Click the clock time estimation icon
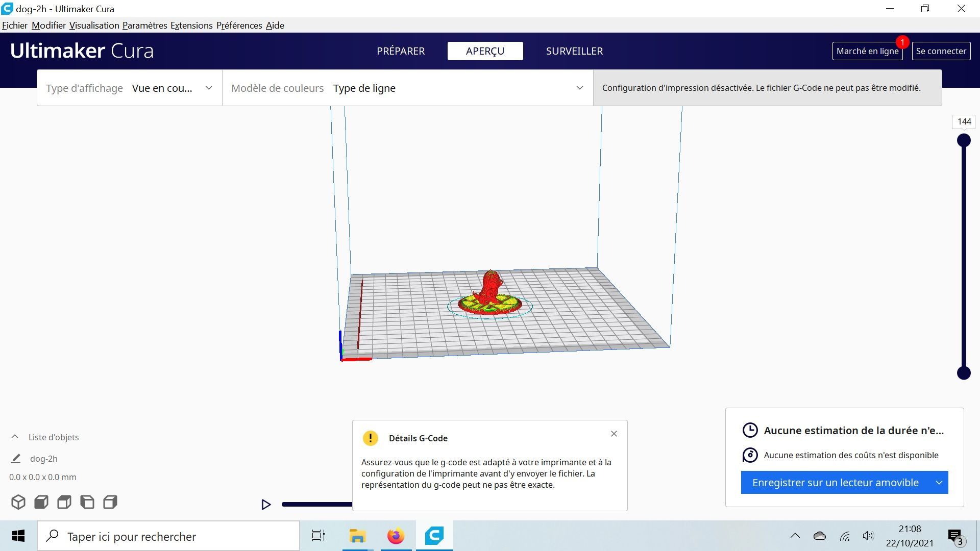The width and height of the screenshot is (980, 551). 750,430
